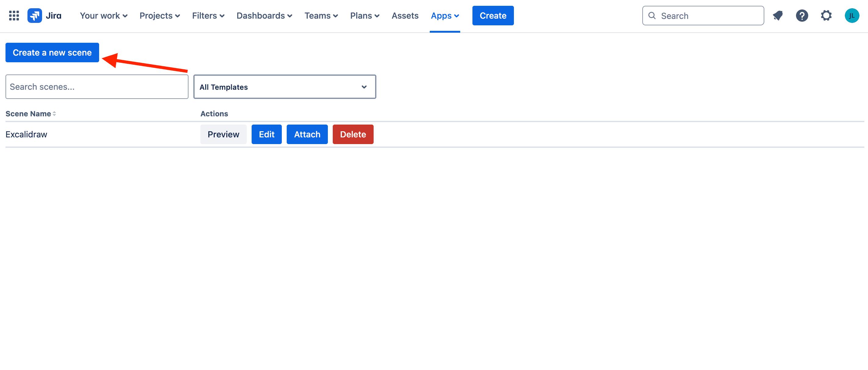Click the Actions column header

click(x=214, y=114)
